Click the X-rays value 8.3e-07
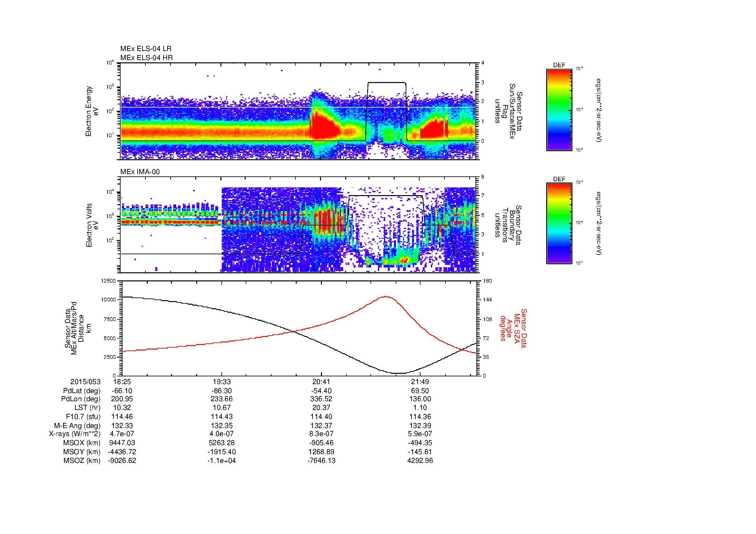756x534 pixels. [321, 434]
